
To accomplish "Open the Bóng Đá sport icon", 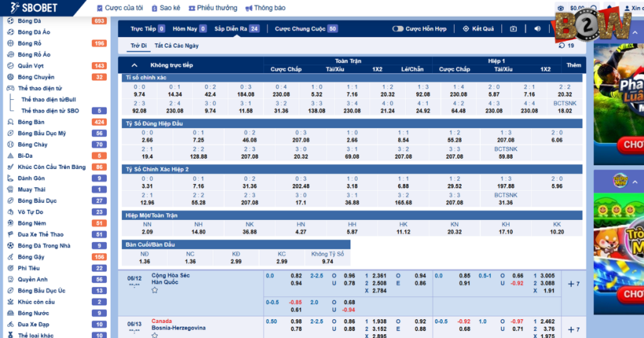I will coord(11,21).
